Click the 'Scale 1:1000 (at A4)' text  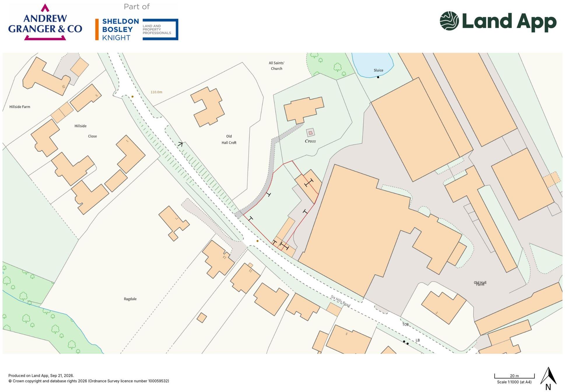[x=514, y=382]
